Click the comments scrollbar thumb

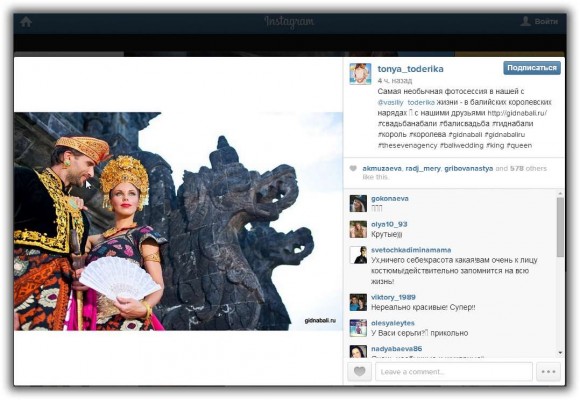[560, 226]
